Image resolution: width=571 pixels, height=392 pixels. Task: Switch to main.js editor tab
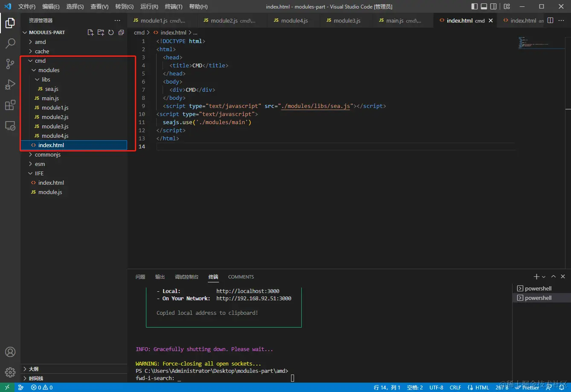(403, 20)
